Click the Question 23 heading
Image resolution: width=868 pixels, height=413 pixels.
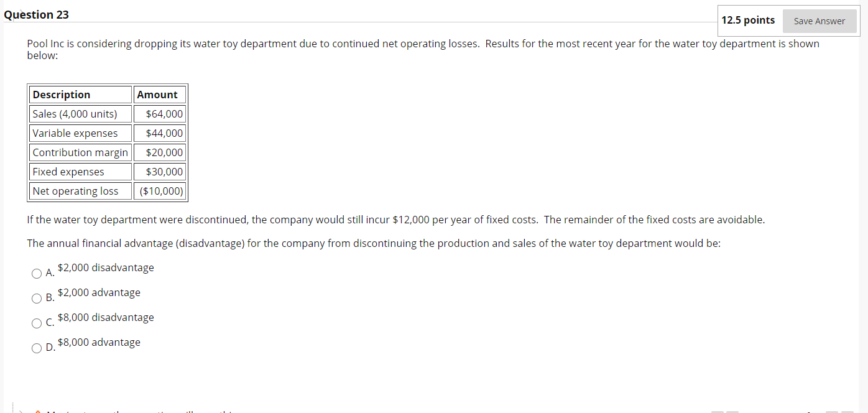pyautogui.click(x=37, y=14)
